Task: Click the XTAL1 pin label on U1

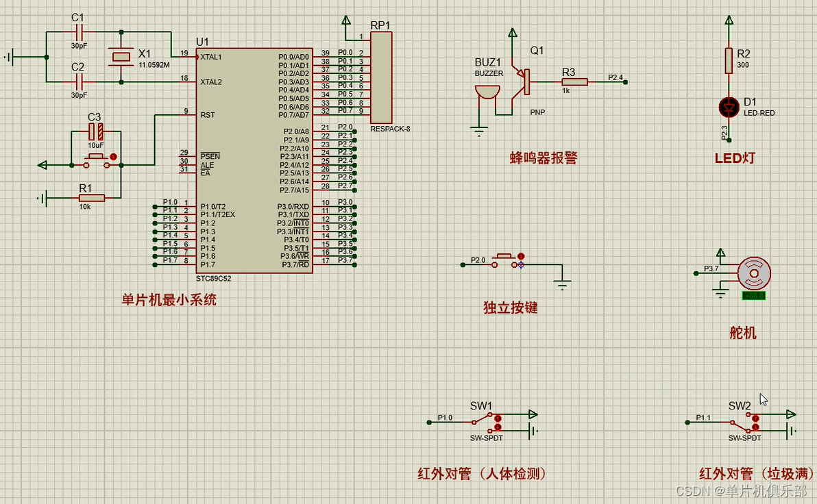Action: tap(211, 57)
